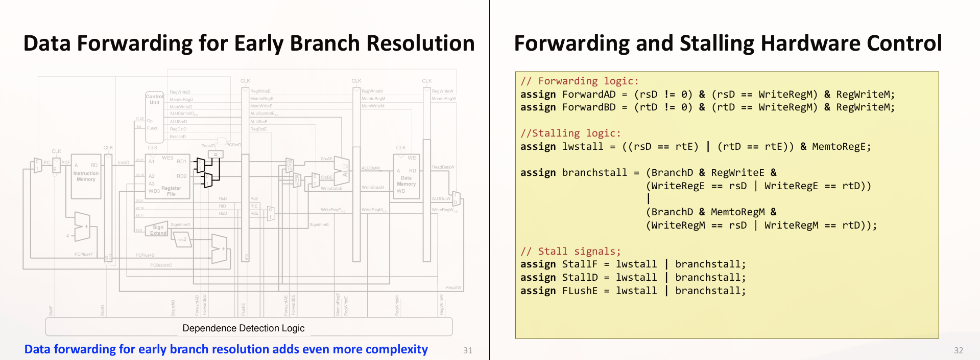Click the blue data forwarding caption text
The image size is (980, 360).
point(226,349)
